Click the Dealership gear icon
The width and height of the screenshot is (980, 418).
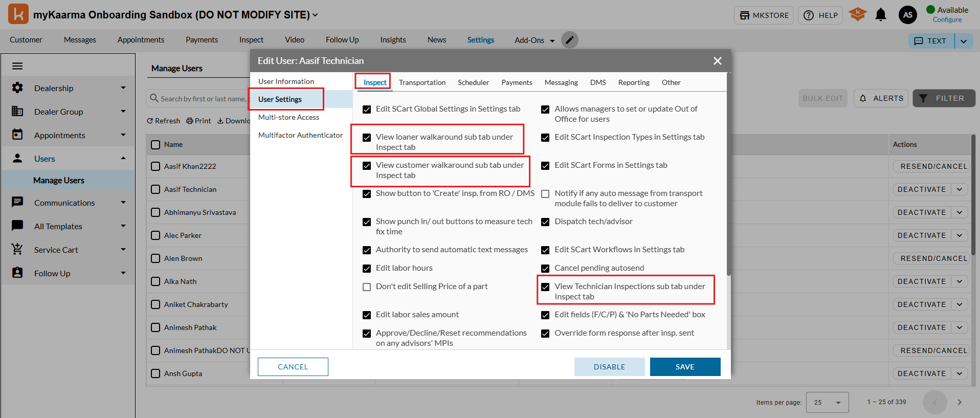17,88
